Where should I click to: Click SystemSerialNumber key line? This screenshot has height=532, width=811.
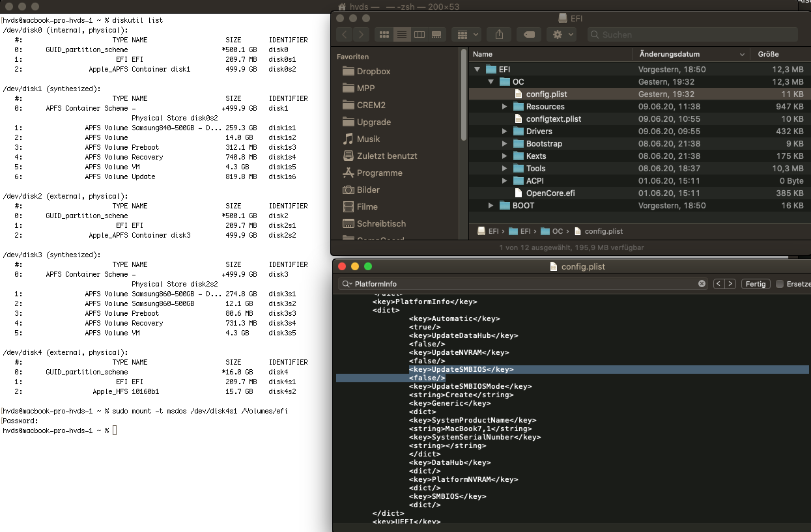pos(475,437)
